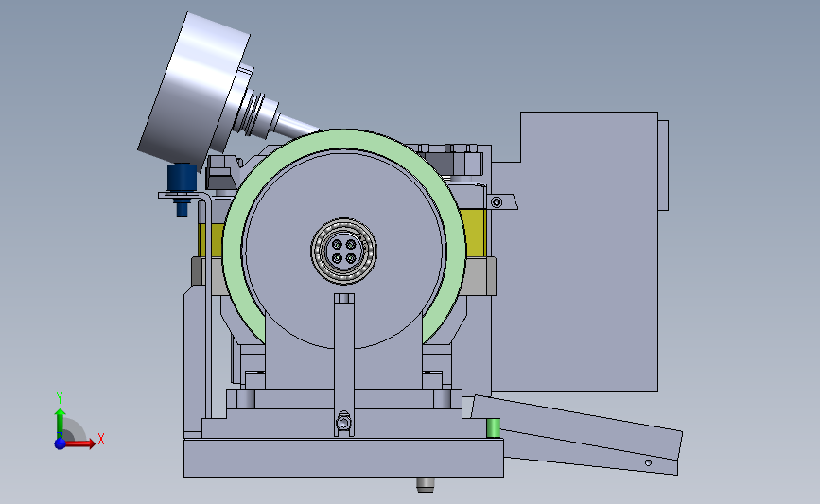Viewport: 820px width, 504px height.
Task: Select the small bolt below the base plate
Action: (426, 485)
